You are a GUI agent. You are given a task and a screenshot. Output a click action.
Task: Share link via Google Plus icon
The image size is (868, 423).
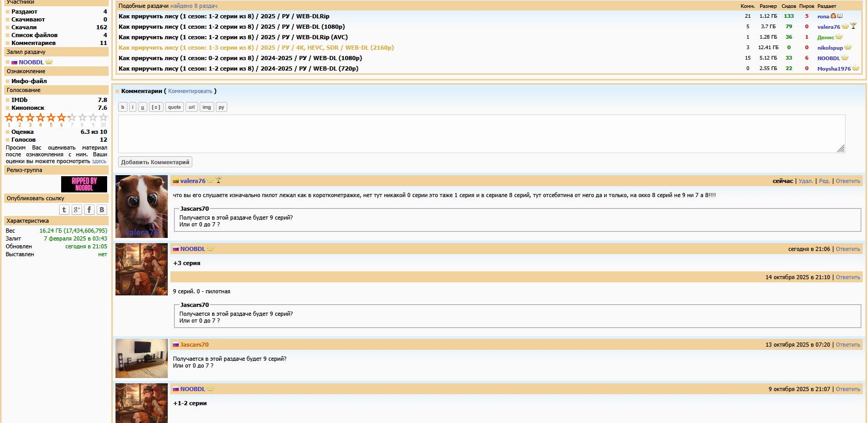point(77,210)
